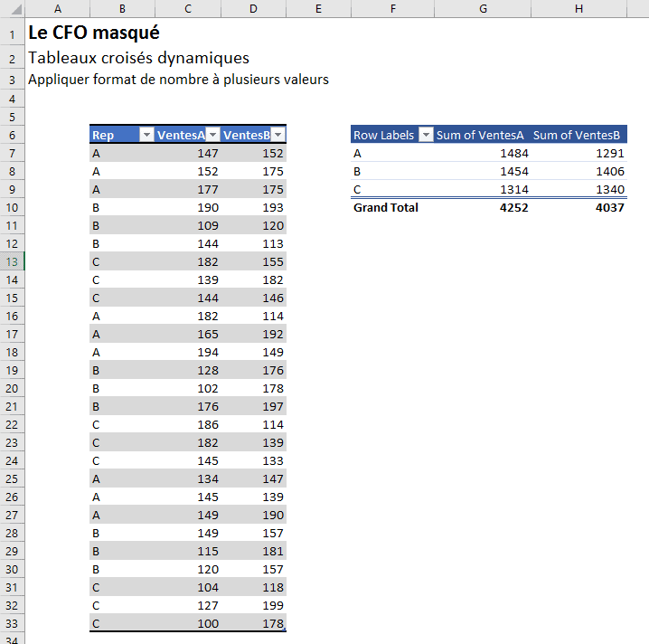649x644 pixels.
Task: Select pivot row label C
Action: 358,189
